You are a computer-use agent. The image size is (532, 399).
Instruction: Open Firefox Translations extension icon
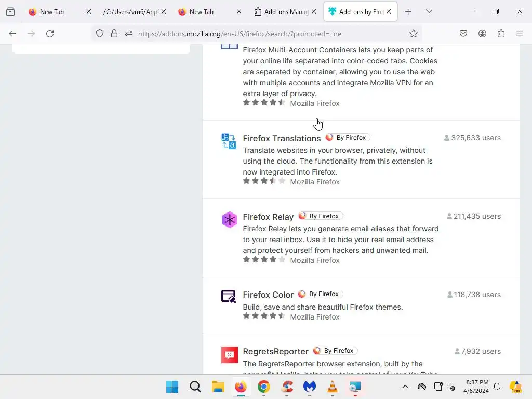click(229, 141)
